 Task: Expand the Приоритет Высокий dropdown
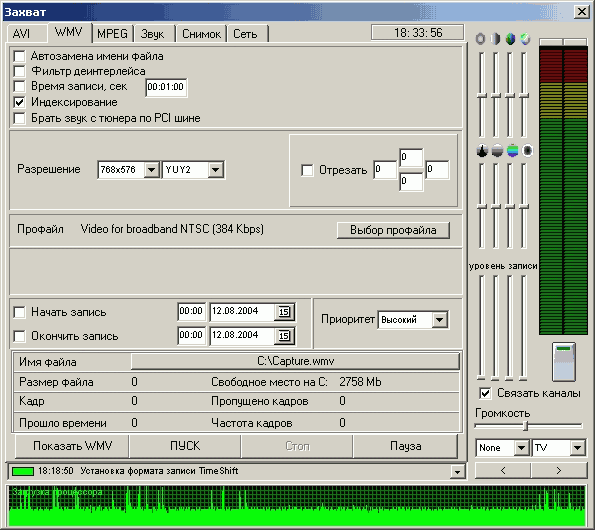(x=439, y=320)
